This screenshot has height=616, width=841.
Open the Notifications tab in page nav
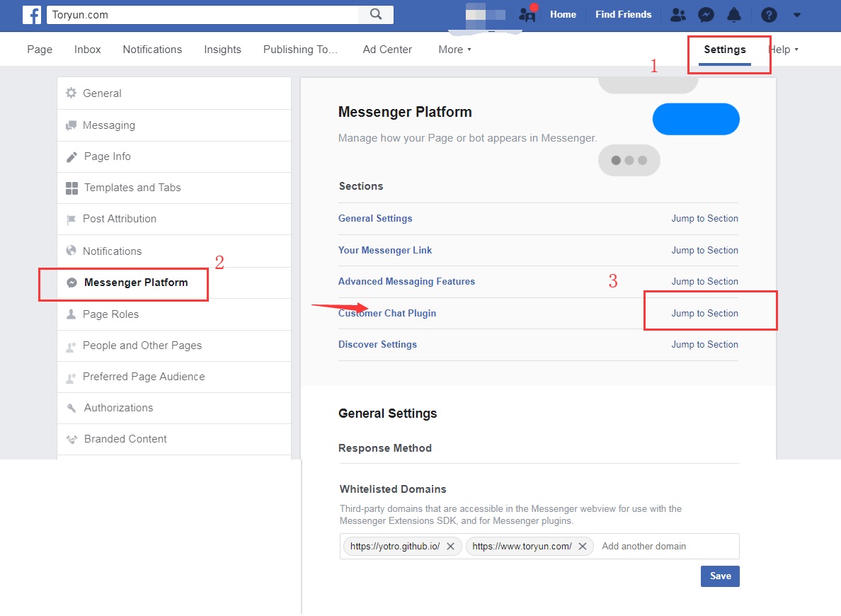point(152,50)
